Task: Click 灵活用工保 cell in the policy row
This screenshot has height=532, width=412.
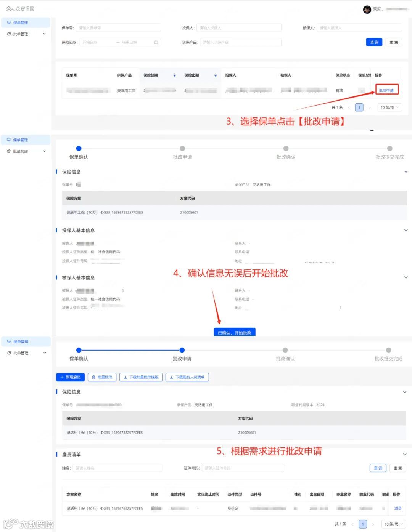Action: click(126, 90)
